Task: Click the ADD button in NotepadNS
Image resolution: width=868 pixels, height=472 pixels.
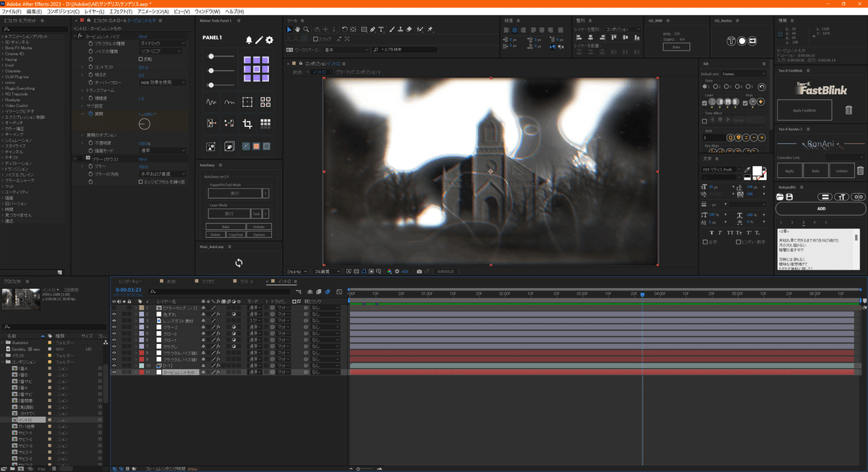Action: click(x=821, y=208)
